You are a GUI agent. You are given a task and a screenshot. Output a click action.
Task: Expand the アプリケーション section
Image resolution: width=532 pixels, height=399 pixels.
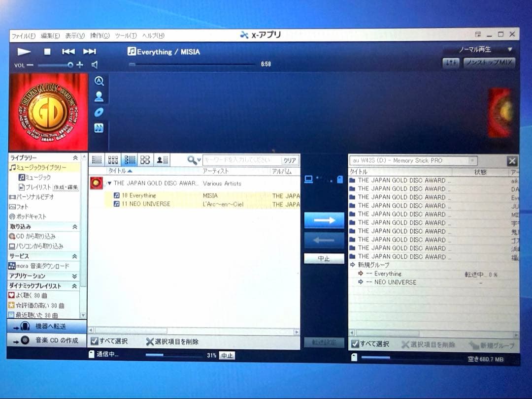point(75,276)
